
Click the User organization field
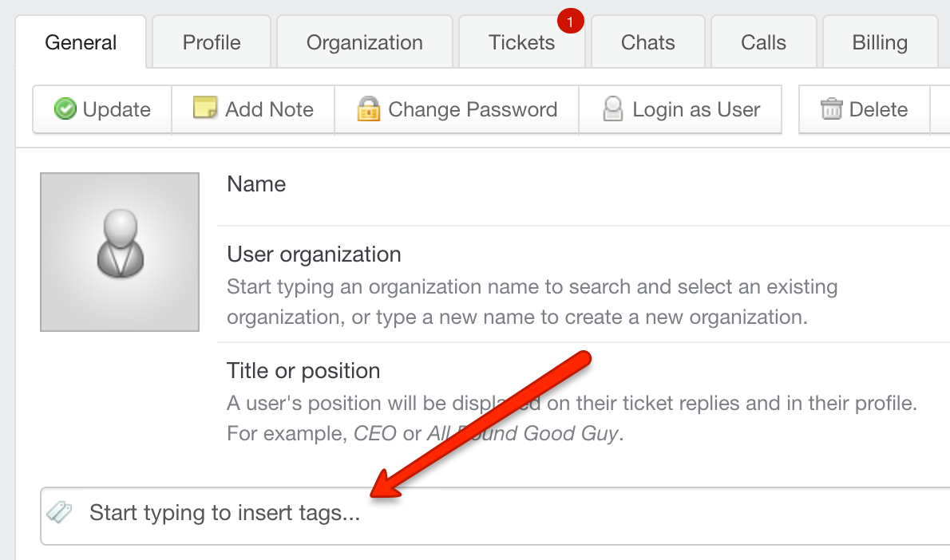584,284
